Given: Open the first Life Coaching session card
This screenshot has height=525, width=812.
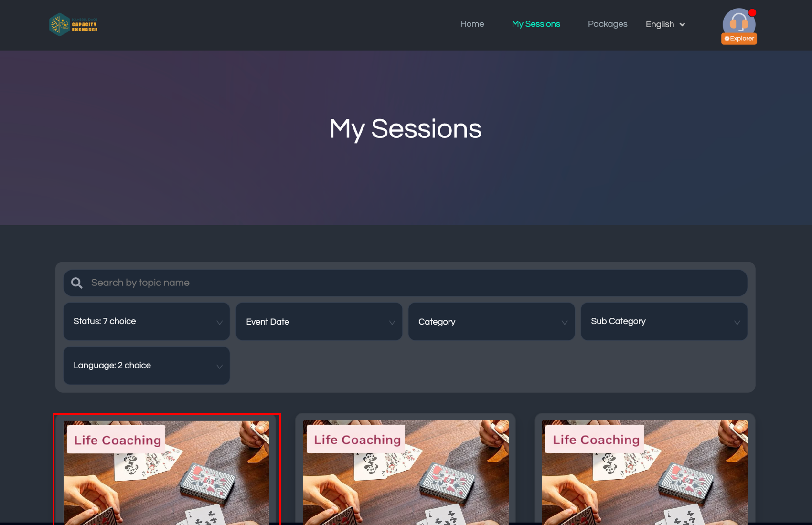Looking at the screenshot, I should (x=166, y=470).
